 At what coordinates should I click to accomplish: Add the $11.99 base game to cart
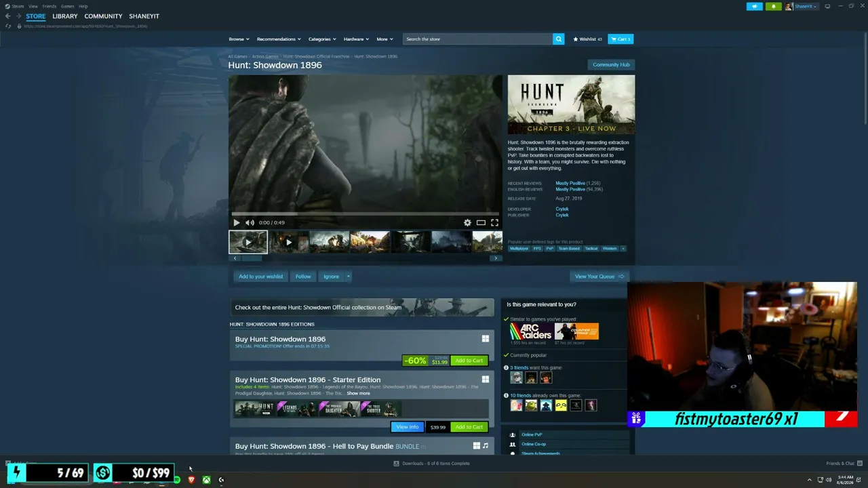coord(469,361)
